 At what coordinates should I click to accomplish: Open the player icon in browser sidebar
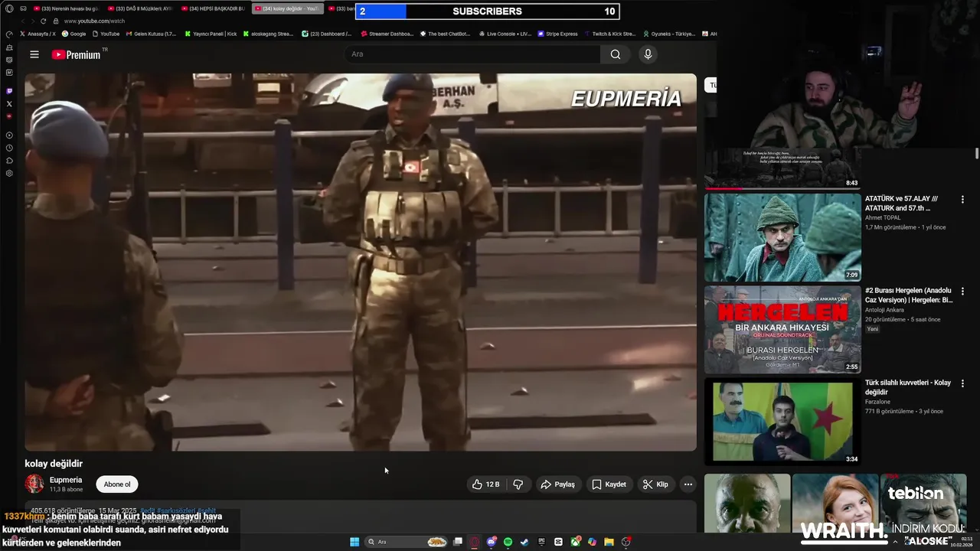click(x=9, y=135)
